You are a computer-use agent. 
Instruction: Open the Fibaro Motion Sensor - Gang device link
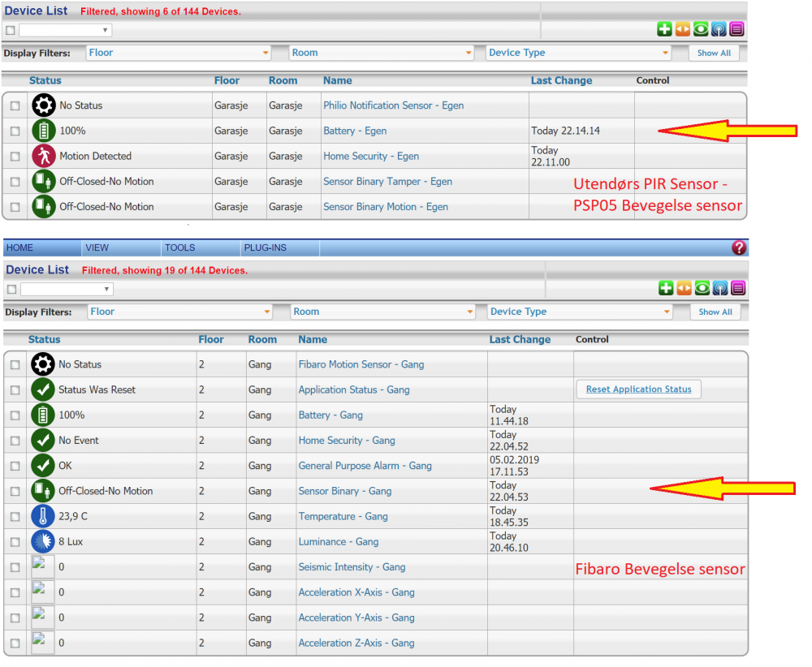(361, 364)
